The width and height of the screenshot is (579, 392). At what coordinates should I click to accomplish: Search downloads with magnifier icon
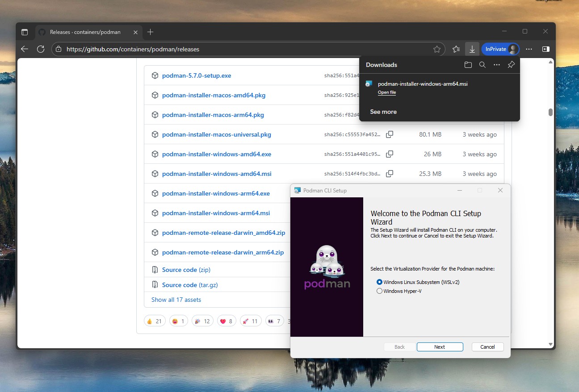(x=482, y=65)
